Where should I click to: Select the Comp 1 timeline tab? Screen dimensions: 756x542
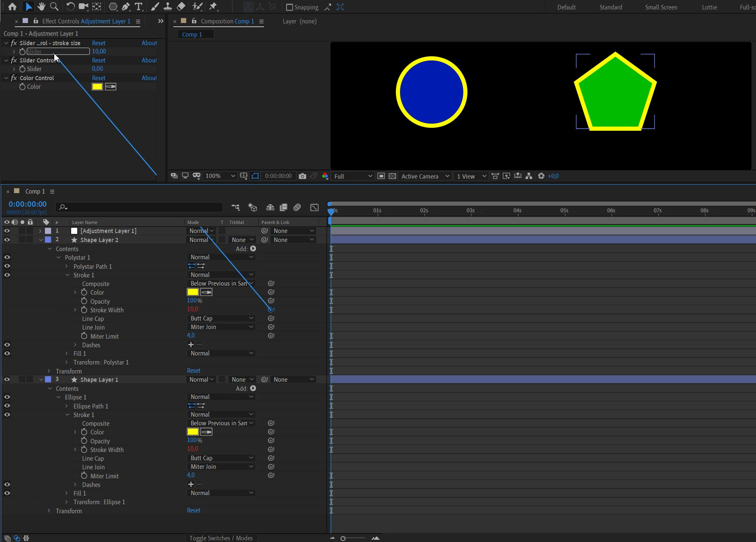[35, 191]
